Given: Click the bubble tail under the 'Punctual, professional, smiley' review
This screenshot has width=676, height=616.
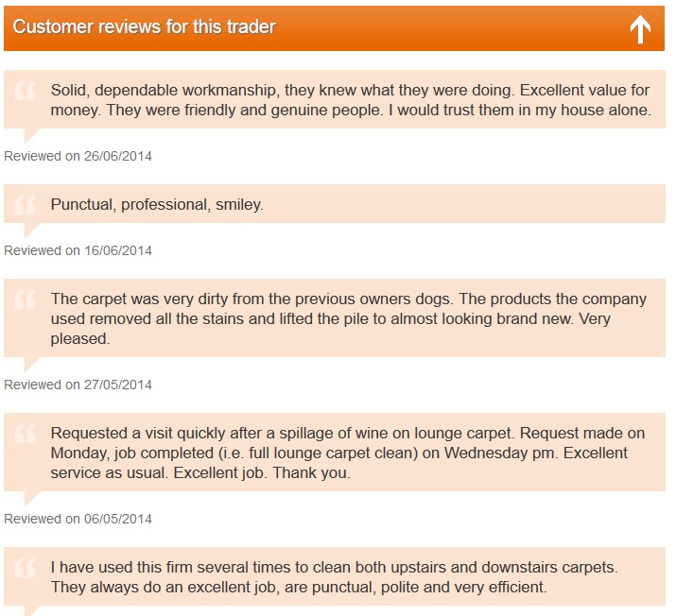Looking at the screenshot, I should pyautogui.click(x=30, y=229).
